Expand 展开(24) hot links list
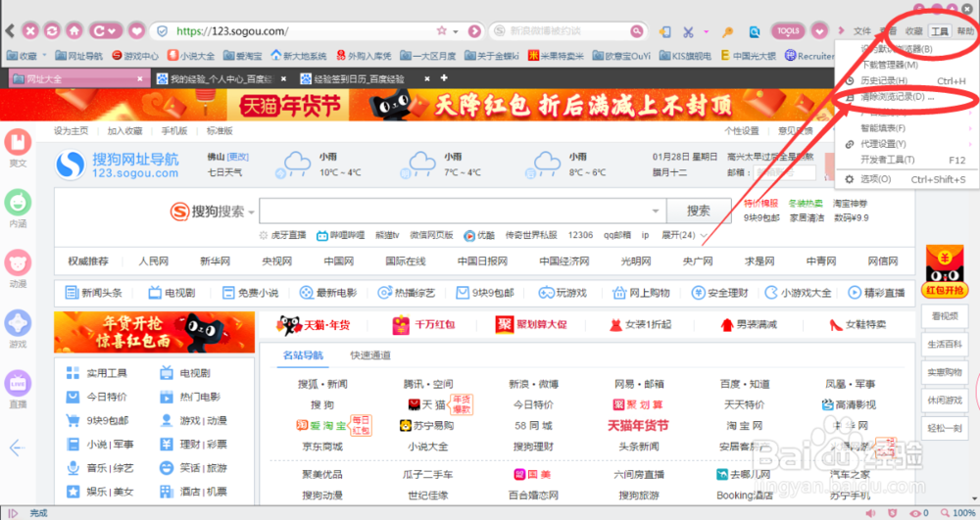980x520 pixels. [x=684, y=235]
